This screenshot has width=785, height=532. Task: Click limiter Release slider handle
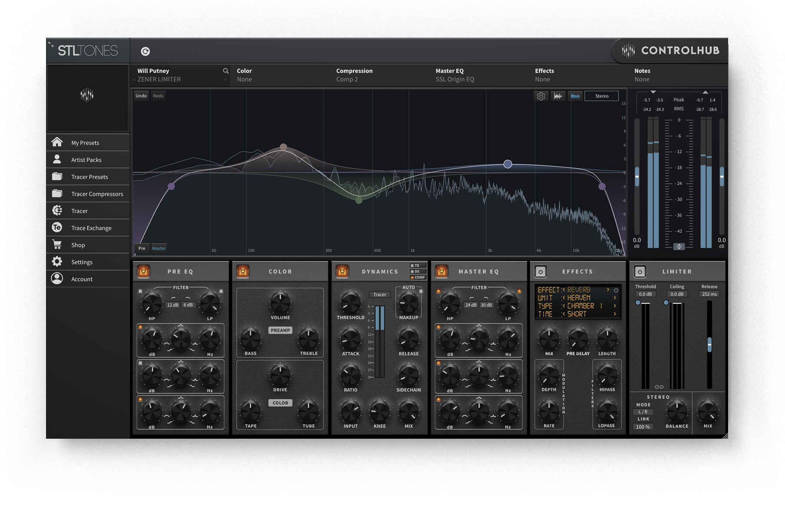[x=709, y=345]
